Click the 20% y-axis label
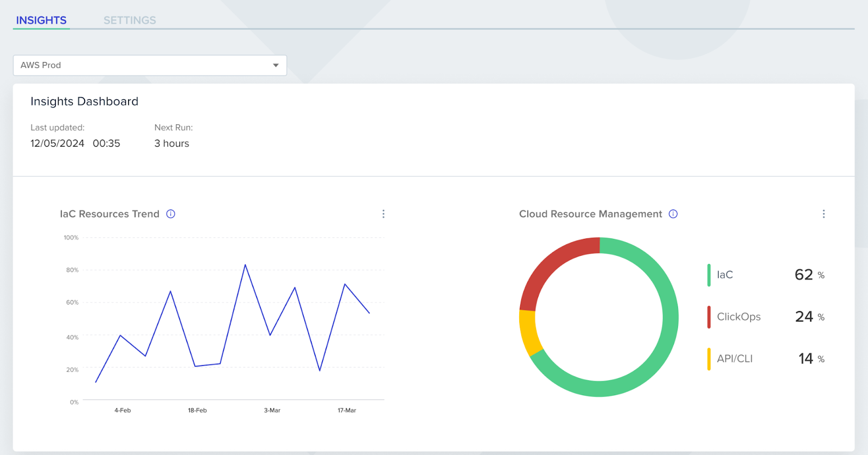The image size is (868, 455). [x=73, y=370]
